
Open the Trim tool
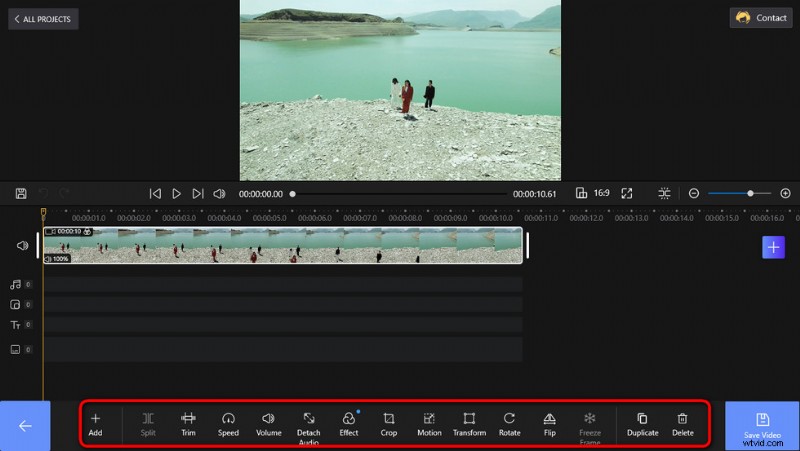click(188, 424)
